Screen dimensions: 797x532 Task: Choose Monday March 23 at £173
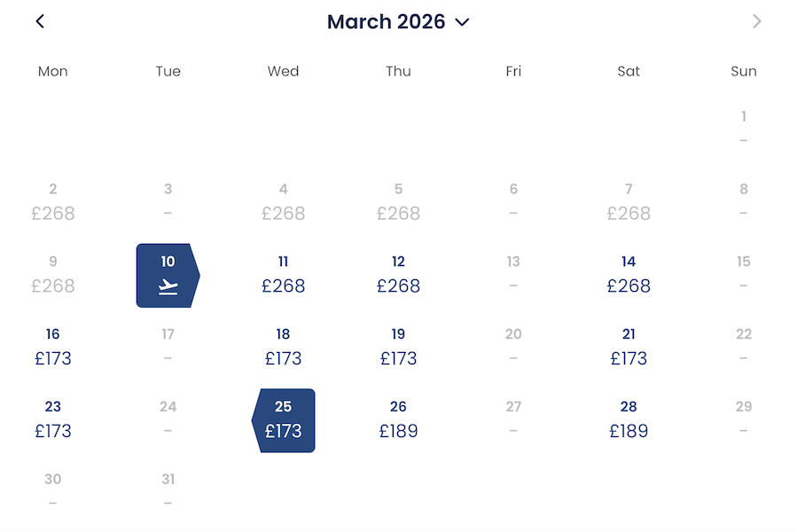[53, 420]
